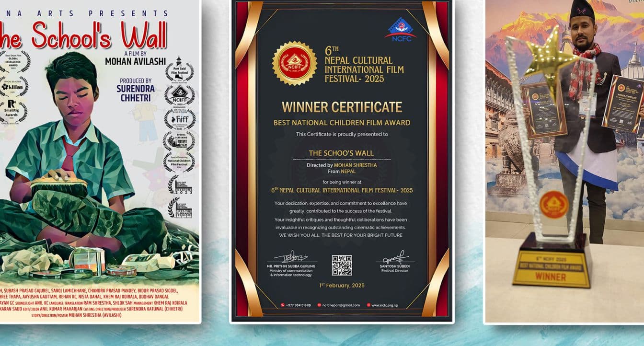Click the WINNER CERTIFICATE heading

[x=342, y=106]
